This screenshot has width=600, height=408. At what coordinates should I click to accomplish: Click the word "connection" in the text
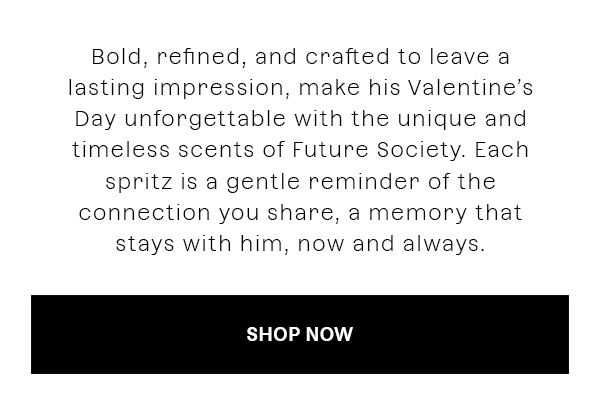145,212
